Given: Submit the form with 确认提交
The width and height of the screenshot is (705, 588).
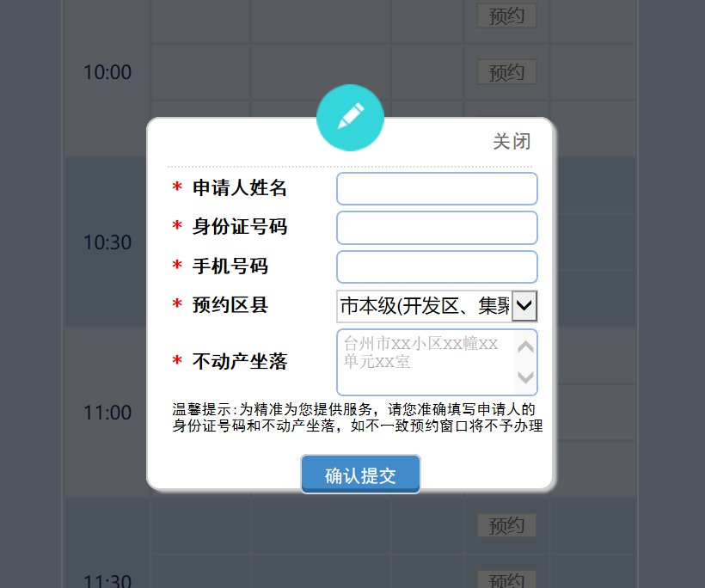Looking at the screenshot, I should (x=360, y=475).
